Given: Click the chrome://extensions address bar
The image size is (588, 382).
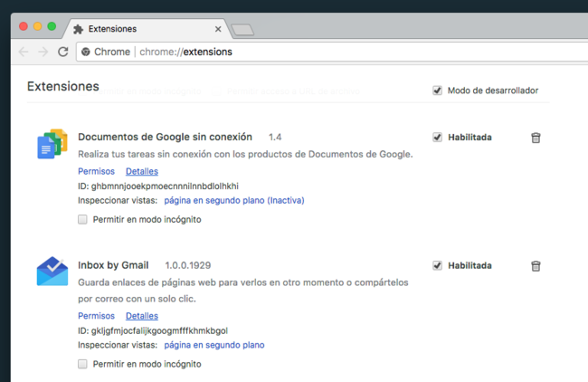Looking at the screenshot, I should [332, 52].
